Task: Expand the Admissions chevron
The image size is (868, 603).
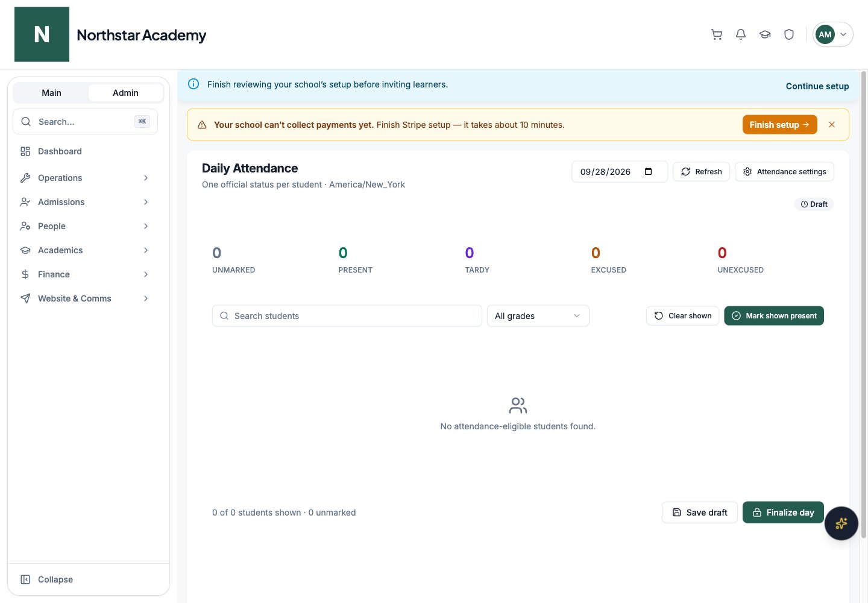Action: (x=146, y=202)
